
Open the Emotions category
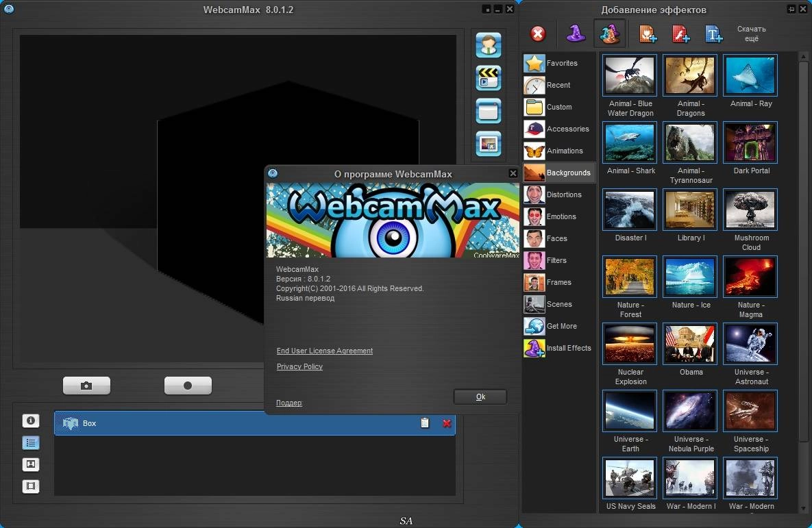[559, 216]
